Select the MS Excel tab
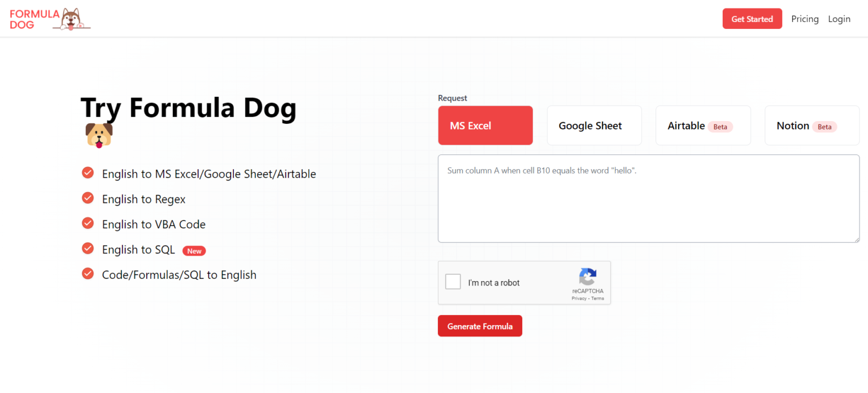Viewport: 868px width, 393px height. [x=485, y=126]
